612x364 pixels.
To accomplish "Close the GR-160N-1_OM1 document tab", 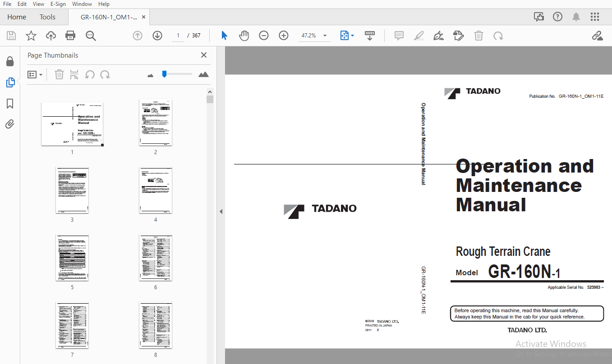I will pos(144,17).
